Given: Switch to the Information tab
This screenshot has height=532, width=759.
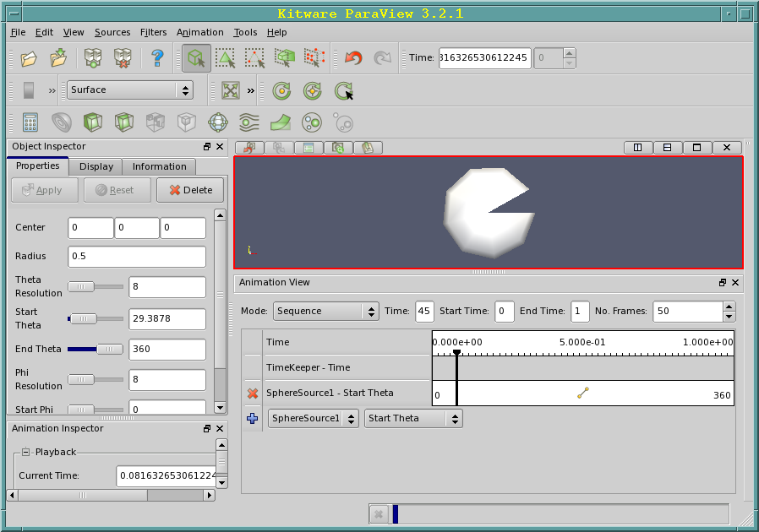Looking at the screenshot, I should pyautogui.click(x=159, y=166).
